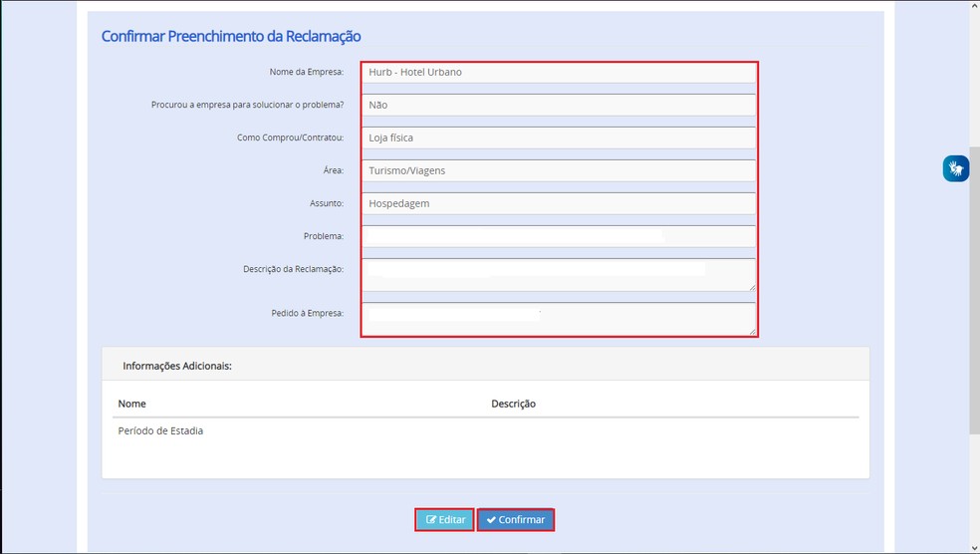The image size is (980, 554).
Task: Click the Editar button
Action: tap(444, 519)
